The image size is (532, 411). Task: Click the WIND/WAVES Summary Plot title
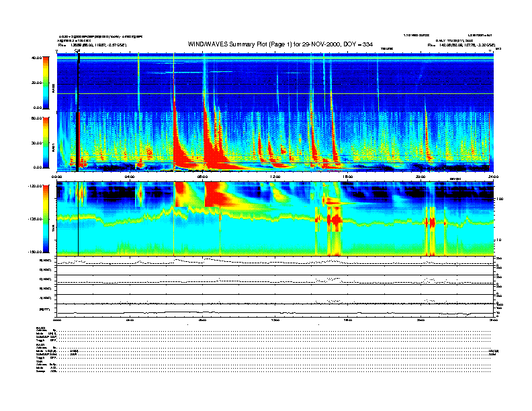280,44
